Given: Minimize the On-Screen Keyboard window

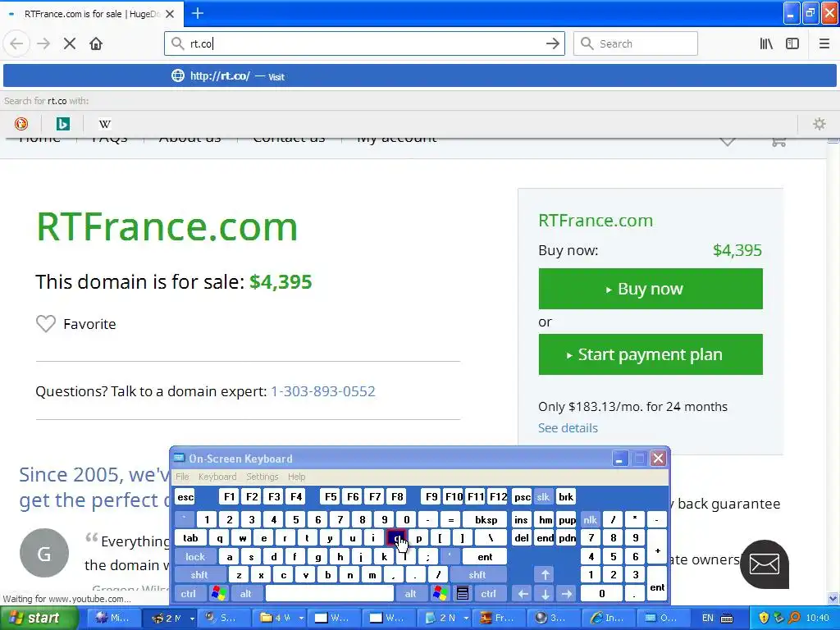Looking at the screenshot, I should point(619,459).
